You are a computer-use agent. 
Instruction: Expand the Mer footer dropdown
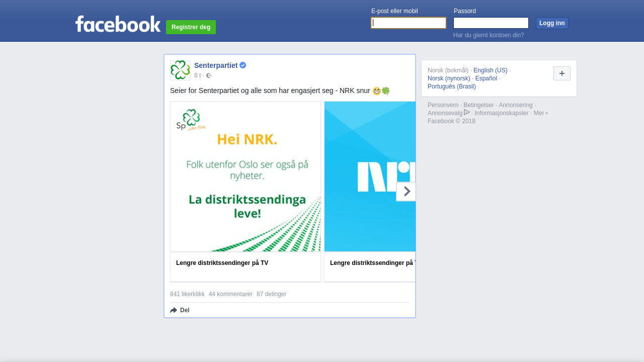coord(540,113)
